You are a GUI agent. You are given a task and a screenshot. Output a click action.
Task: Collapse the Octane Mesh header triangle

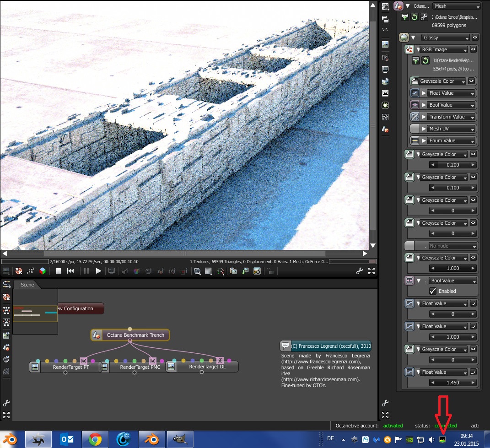(x=408, y=6)
